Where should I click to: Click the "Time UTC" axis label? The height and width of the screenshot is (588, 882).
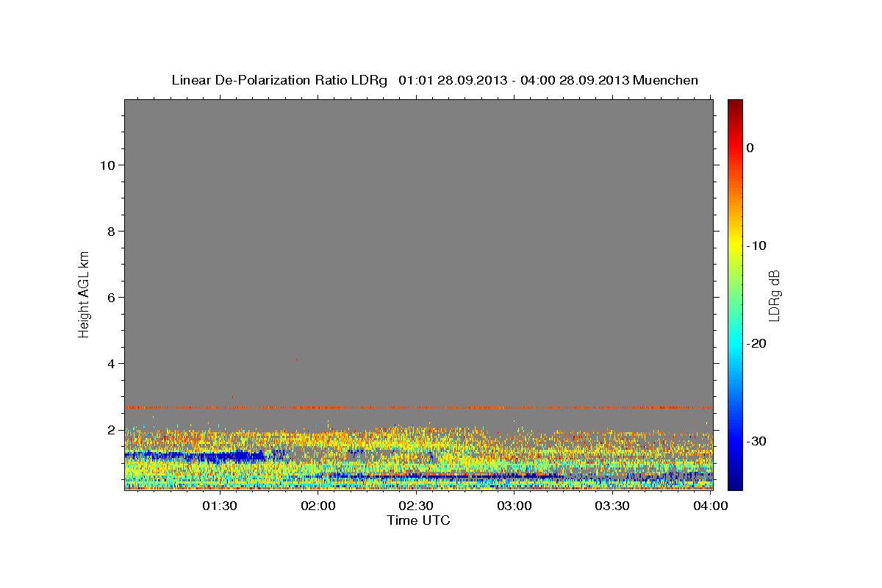418,520
